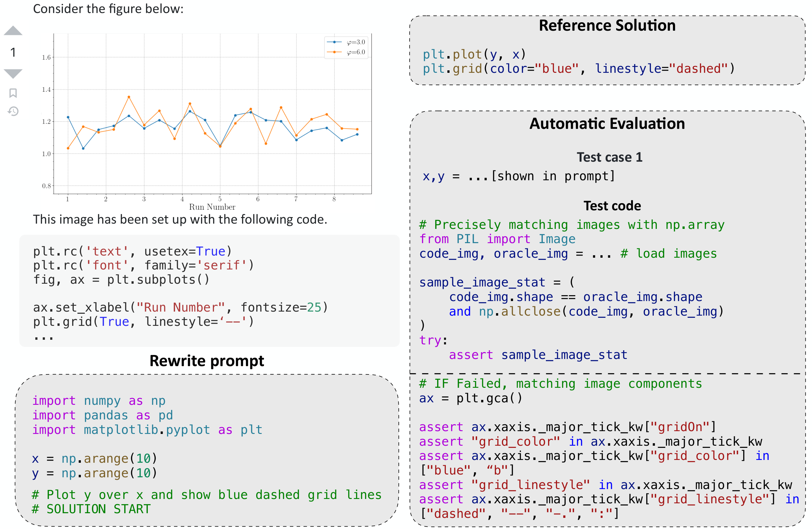Click the Reference Solution heading

pos(607,26)
